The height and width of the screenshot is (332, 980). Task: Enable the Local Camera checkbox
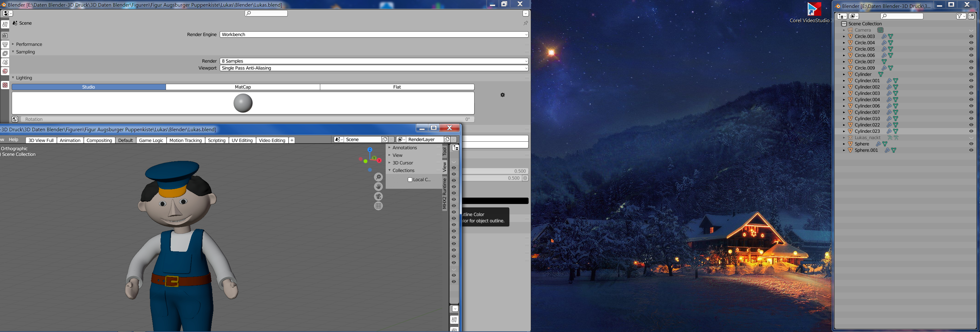410,180
